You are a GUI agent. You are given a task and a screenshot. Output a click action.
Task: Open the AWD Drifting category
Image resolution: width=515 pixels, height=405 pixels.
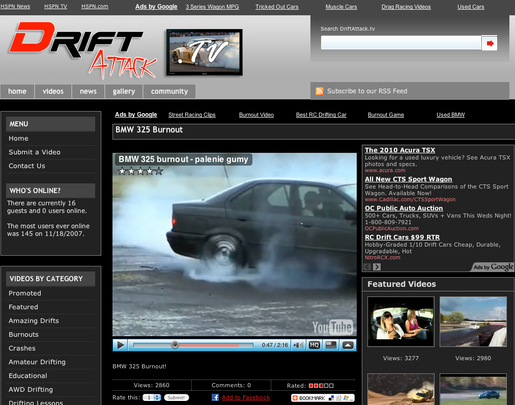click(x=30, y=389)
